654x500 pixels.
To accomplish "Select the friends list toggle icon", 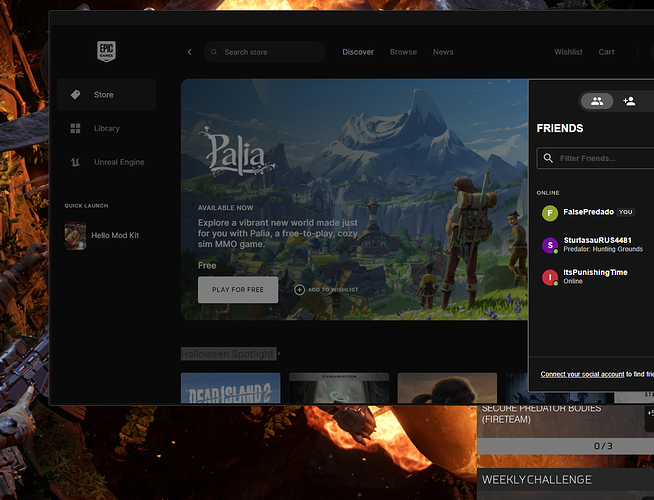I will pos(597,101).
